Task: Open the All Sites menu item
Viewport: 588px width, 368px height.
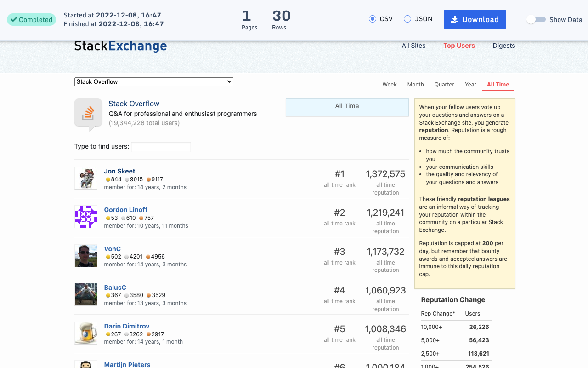Action: click(x=413, y=46)
